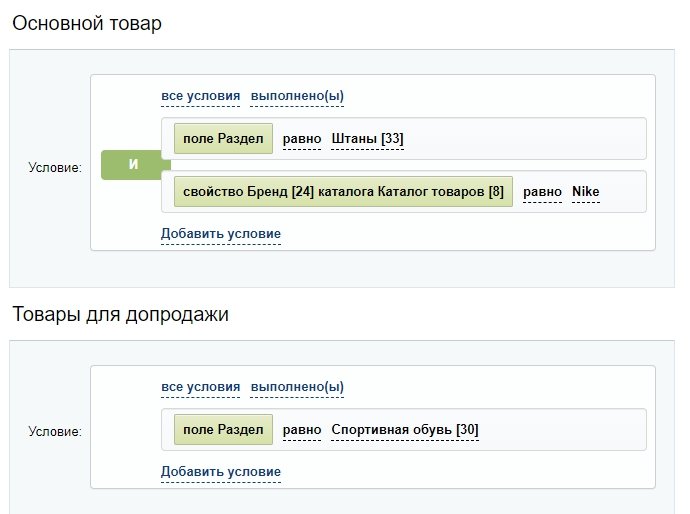The image size is (690, 514).
Task: Click the 'поле Раздел' tag beside Штаны
Action: (223, 139)
